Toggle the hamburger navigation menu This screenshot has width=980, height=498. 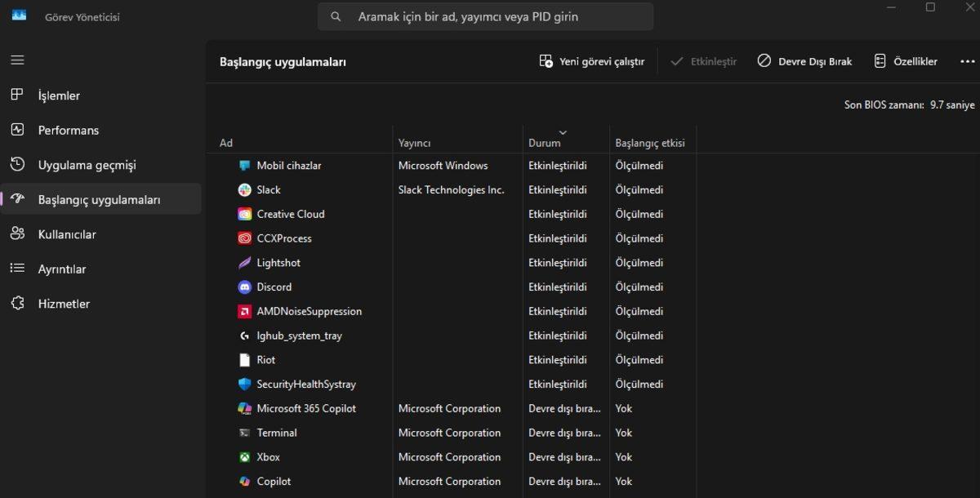click(x=17, y=60)
